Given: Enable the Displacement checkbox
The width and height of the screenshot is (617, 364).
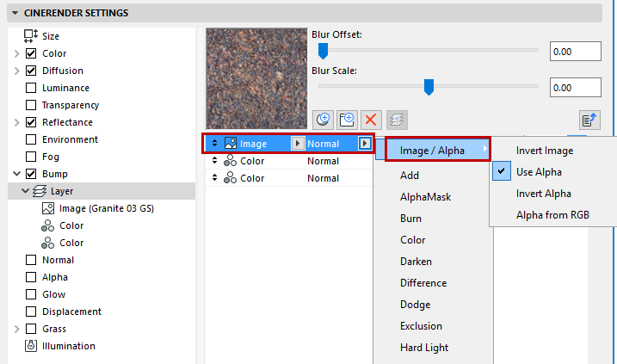Looking at the screenshot, I should pos(31,312).
